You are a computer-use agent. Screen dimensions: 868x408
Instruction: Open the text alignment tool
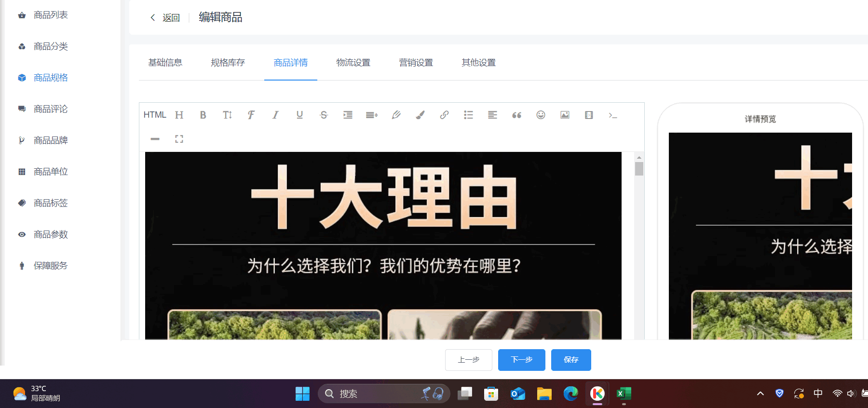pos(492,115)
